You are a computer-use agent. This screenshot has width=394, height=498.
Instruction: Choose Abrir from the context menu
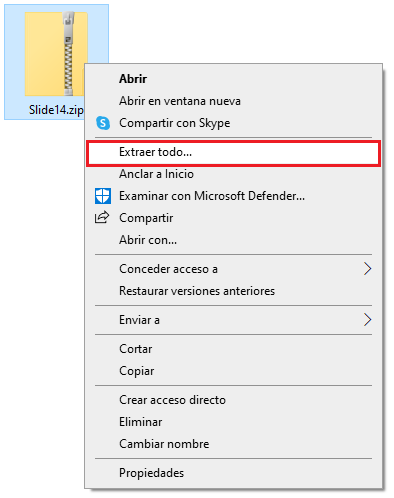tap(233, 79)
